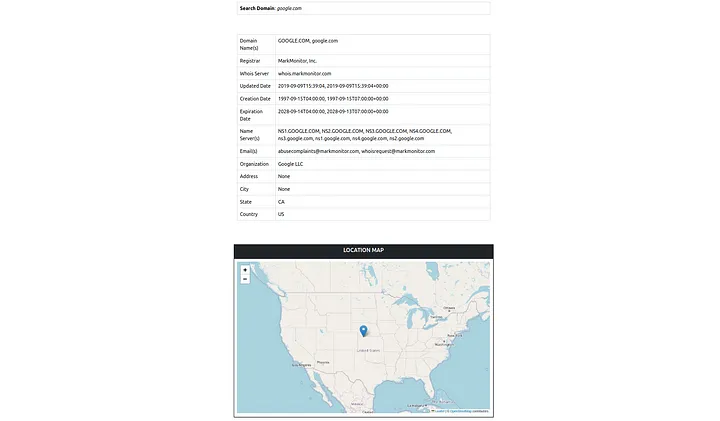Screen dimensions: 720x421
Task: Click the Creation Date value 1997-09-15
Action: coord(333,99)
